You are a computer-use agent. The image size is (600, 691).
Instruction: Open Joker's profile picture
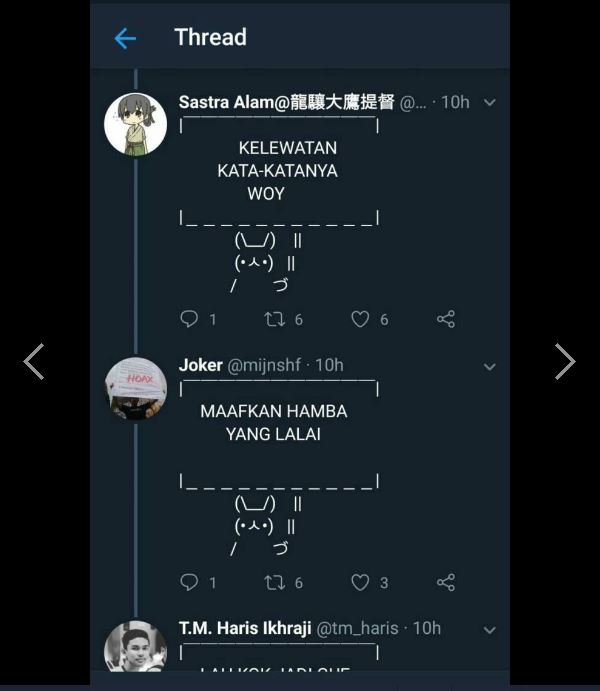click(x=135, y=387)
